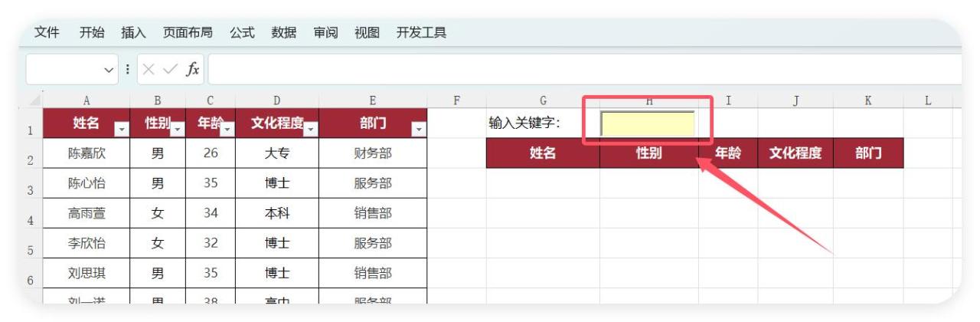Screen dimensions: 980x322
Task: Open the 文化程度 column filter dropdown
Action: 310,130
